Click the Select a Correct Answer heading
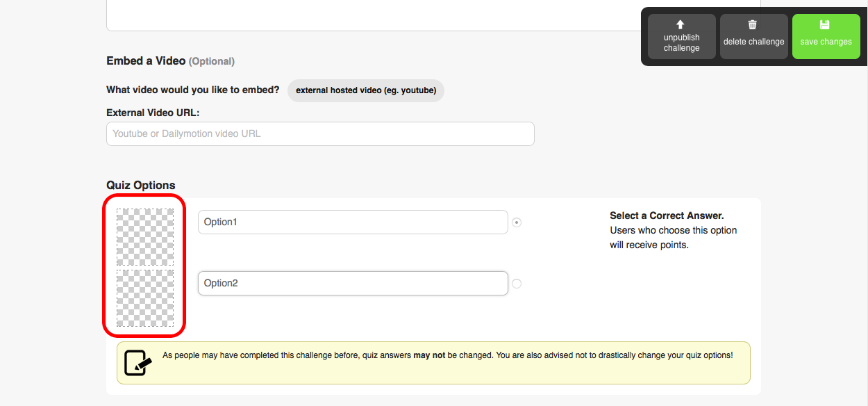Viewport: 868px width, 406px height. 667,216
